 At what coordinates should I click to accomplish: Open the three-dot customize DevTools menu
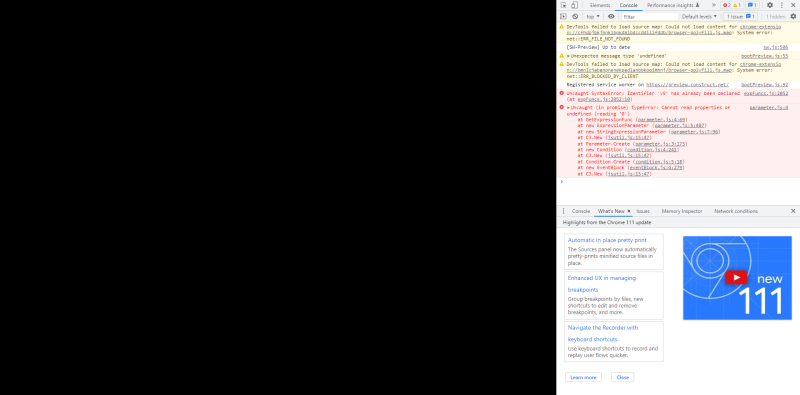(782, 5)
